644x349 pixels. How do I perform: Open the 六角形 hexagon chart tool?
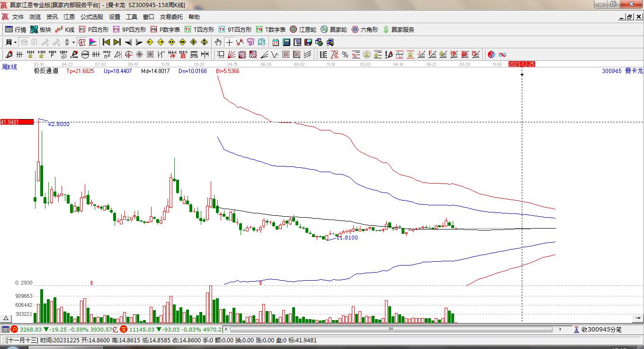tap(365, 29)
